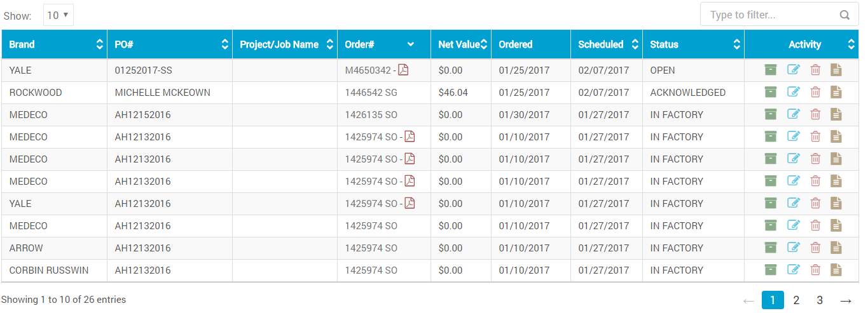The width and height of the screenshot is (868, 313).
Task: Sort by the Order# column header
Action: point(383,44)
